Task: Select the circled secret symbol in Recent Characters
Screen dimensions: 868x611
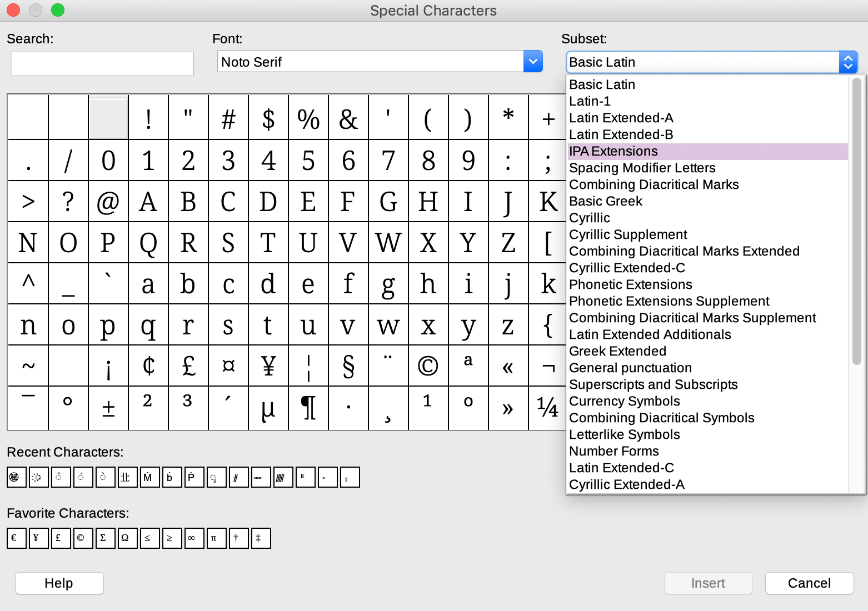Action: [17, 477]
